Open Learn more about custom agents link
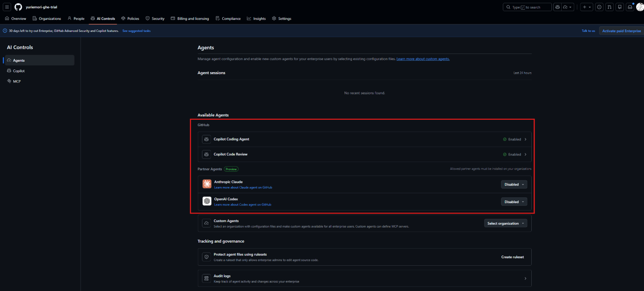Screen dimensions: 644x291 coord(423,59)
